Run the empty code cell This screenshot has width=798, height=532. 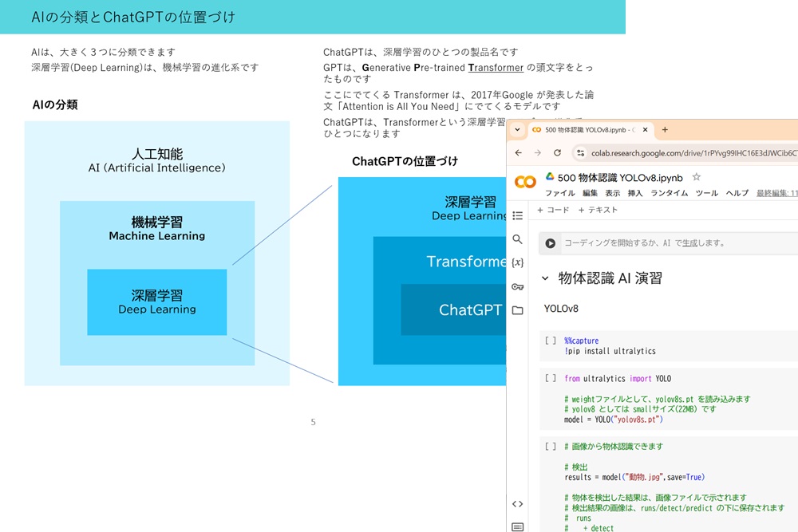point(550,243)
